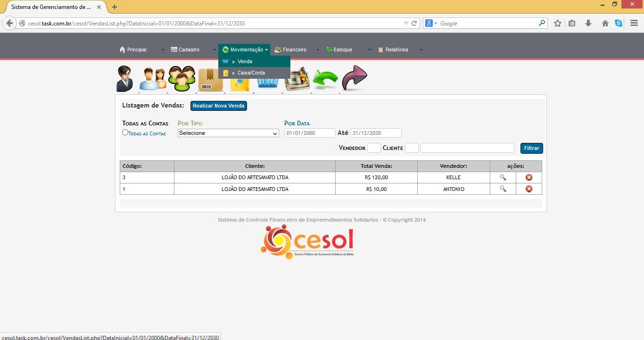Expand the Relatórios menu

(396, 50)
